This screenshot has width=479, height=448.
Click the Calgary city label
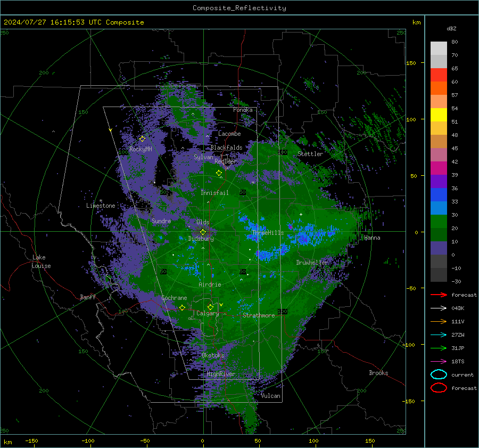[208, 313]
